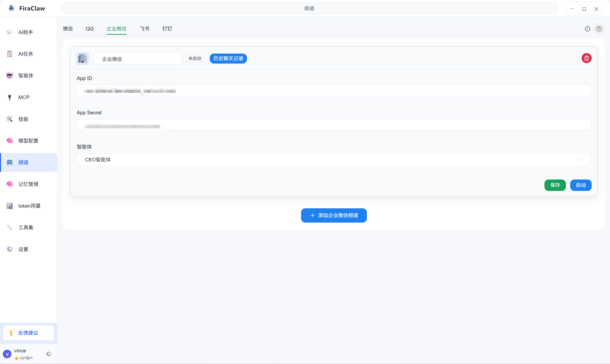Viewport: 610px width, 364px height.
Task: Open 工具集 in the sidebar
Action: pyautogui.click(x=29, y=227)
